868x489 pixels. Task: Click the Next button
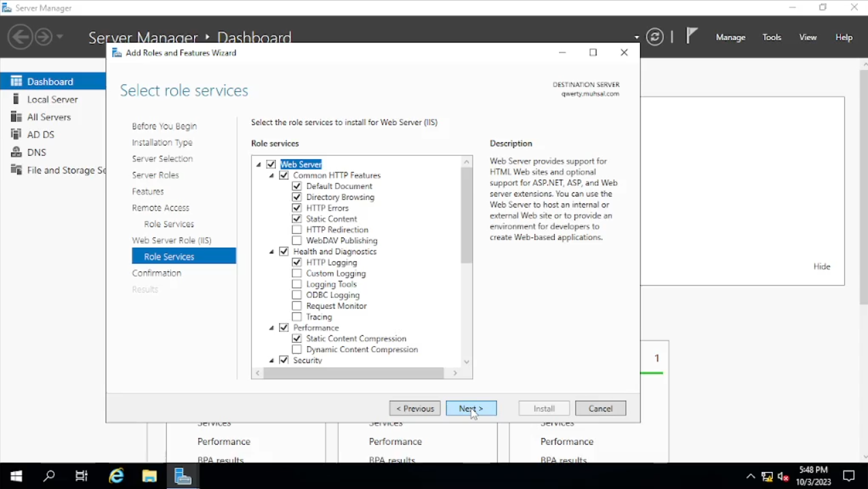471,409
